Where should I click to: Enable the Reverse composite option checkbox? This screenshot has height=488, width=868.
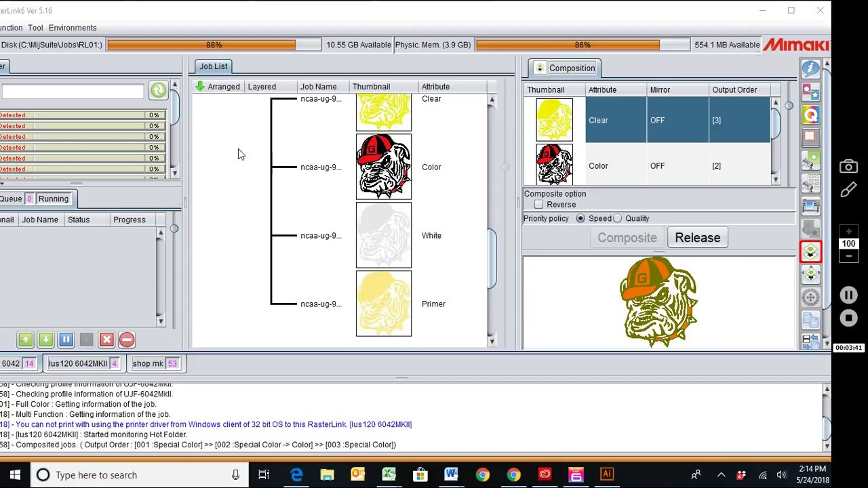pyautogui.click(x=539, y=205)
